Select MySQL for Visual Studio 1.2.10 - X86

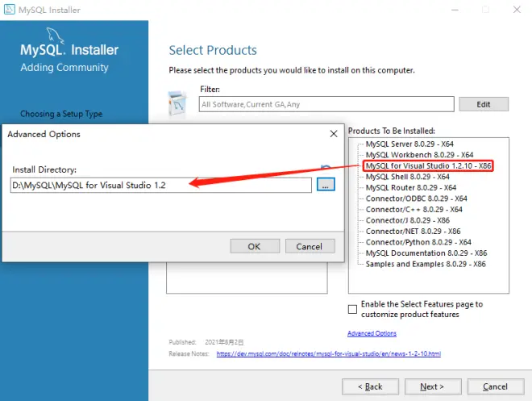click(x=428, y=165)
